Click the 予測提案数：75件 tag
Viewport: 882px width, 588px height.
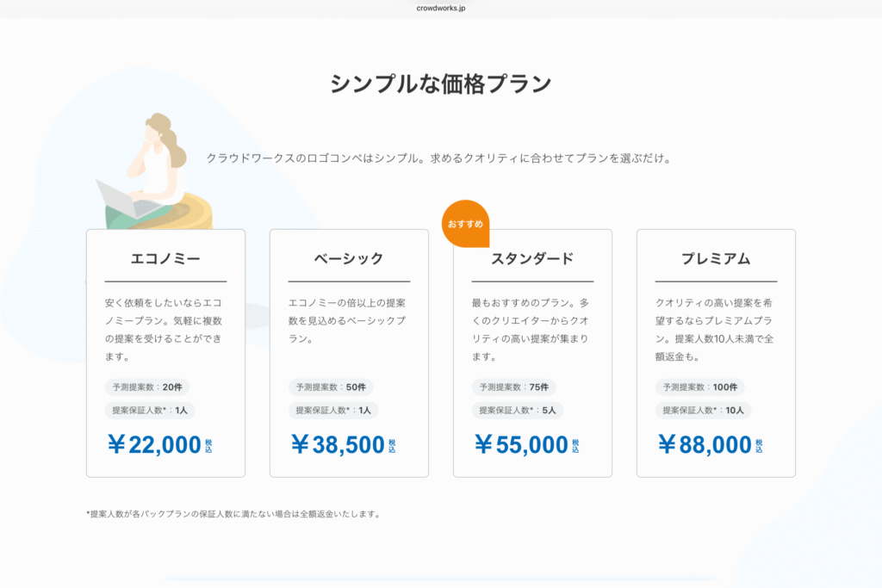coord(514,387)
